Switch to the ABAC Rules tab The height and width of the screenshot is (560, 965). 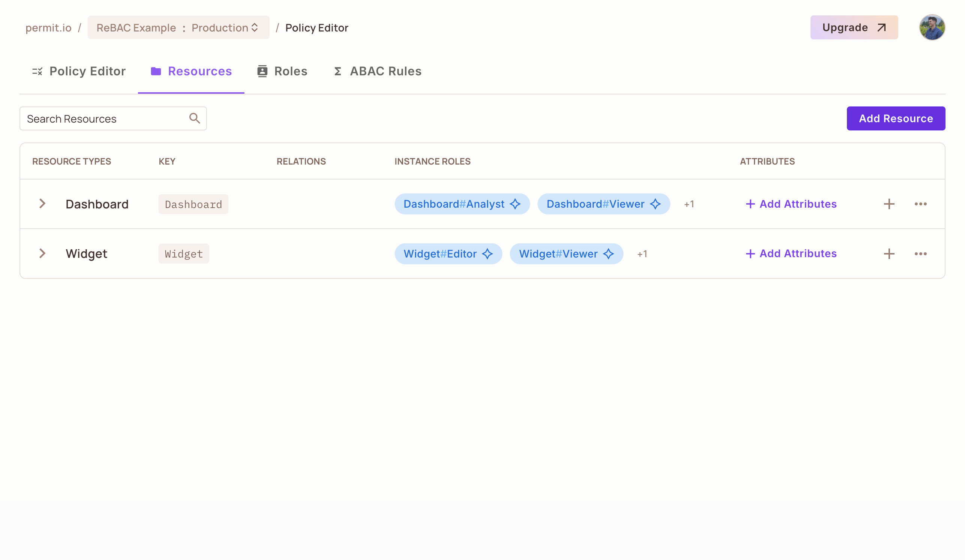pyautogui.click(x=377, y=71)
